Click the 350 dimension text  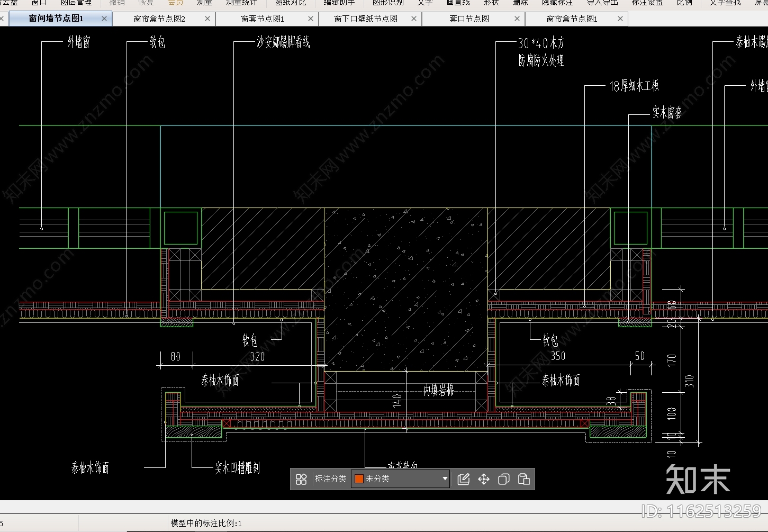coord(558,356)
